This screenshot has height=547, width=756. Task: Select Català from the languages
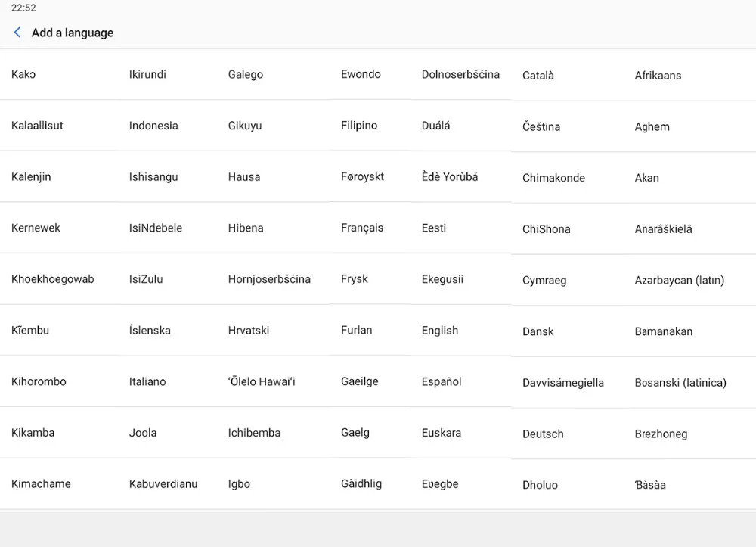[x=538, y=76]
